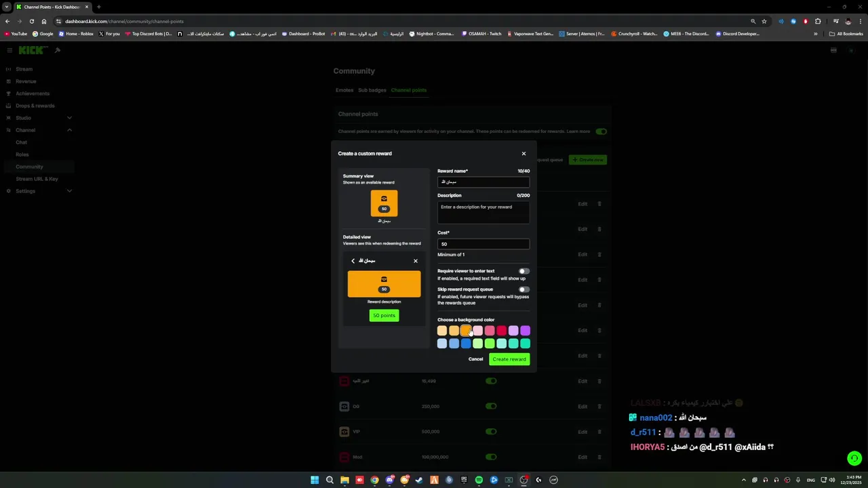
Task: Click the Description text area
Action: (x=483, y=213)
